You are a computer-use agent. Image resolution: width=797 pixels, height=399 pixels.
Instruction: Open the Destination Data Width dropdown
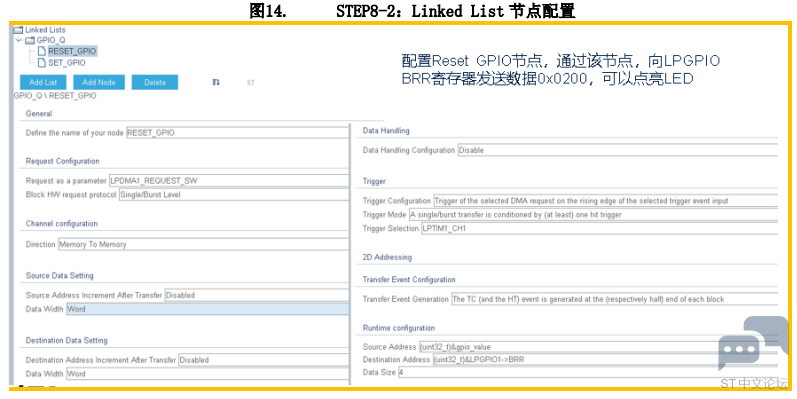207,374
